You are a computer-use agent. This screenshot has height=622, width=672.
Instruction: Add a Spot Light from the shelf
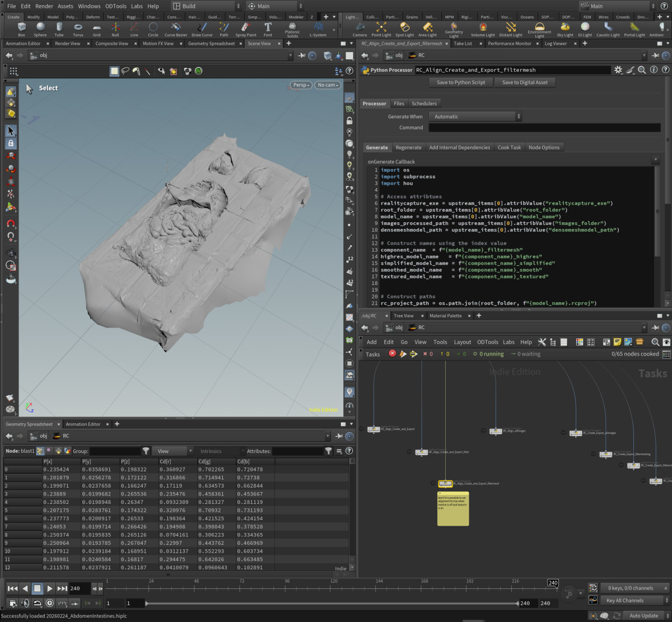pyautogui.click(x=405, y=29)
